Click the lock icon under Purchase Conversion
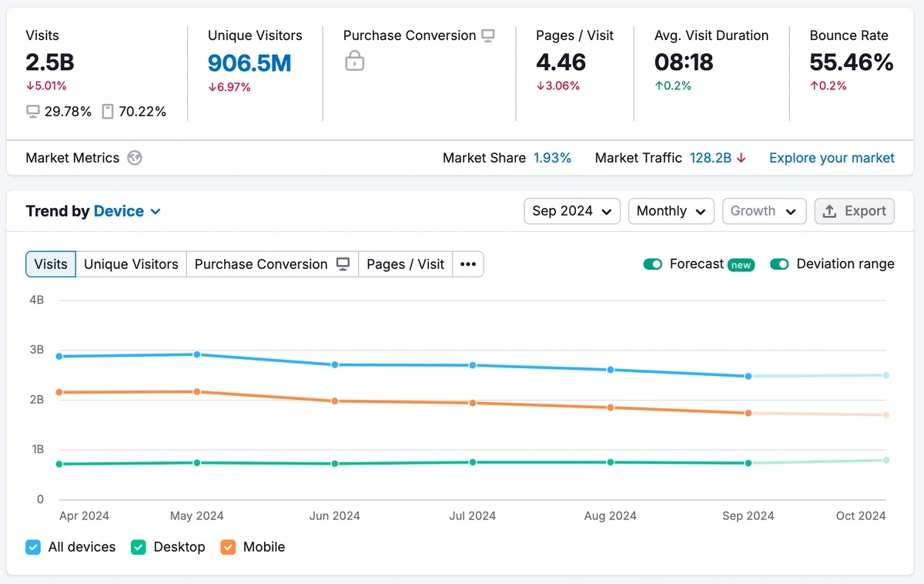 354,61
